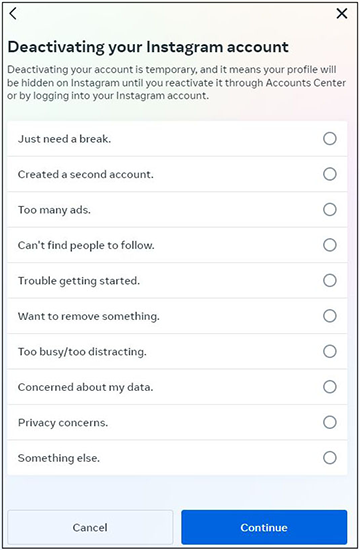Viewport: 360px width, 550px height.
Task: Select 'Trouble getting started' radio button
Action: pyautogui.click(x=330, y=280)
